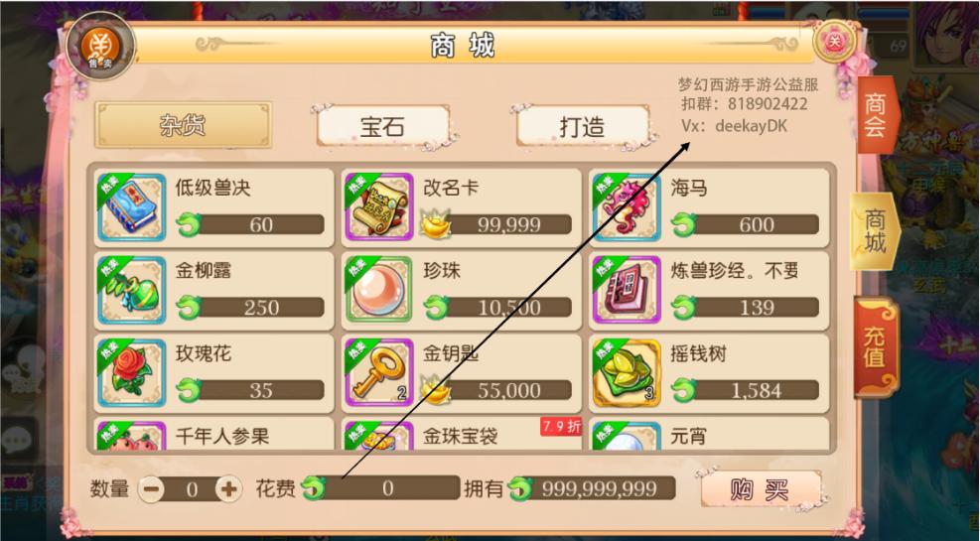The width and height of the screenshot is (980, 541).
Task: Open the 售卖 sell icon at top left
Action: click(100, 47)
